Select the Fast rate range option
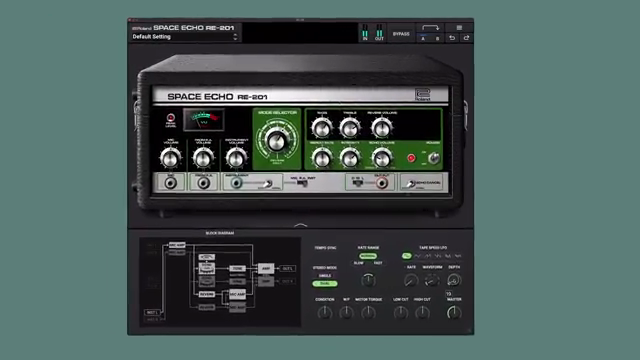This screenshot has width=640, height=360. point(378,263)
